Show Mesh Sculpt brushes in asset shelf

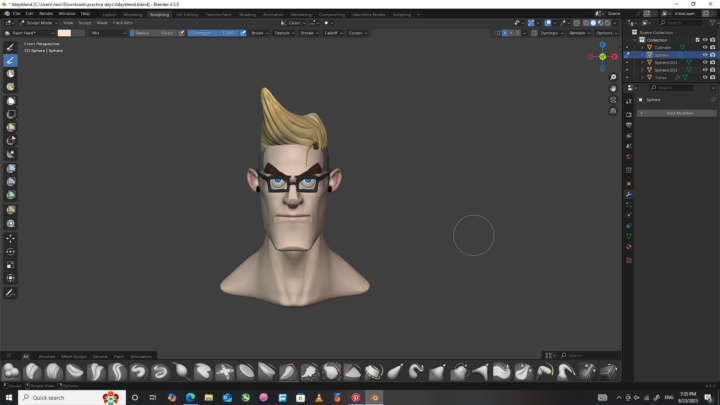click(x=73, y=356)
